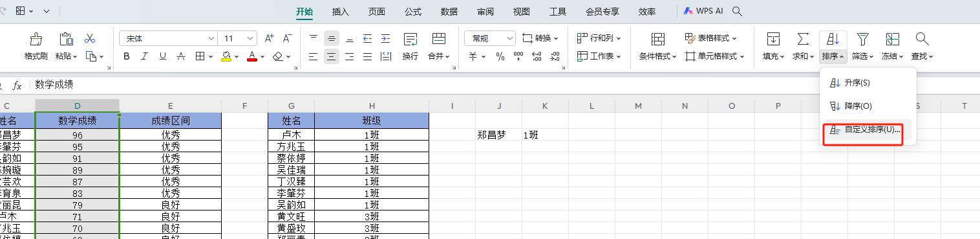Viewport: 980px width, 239px height.
Task: Click the Paste (粘贴) clipboard icon
Action: 67,39
